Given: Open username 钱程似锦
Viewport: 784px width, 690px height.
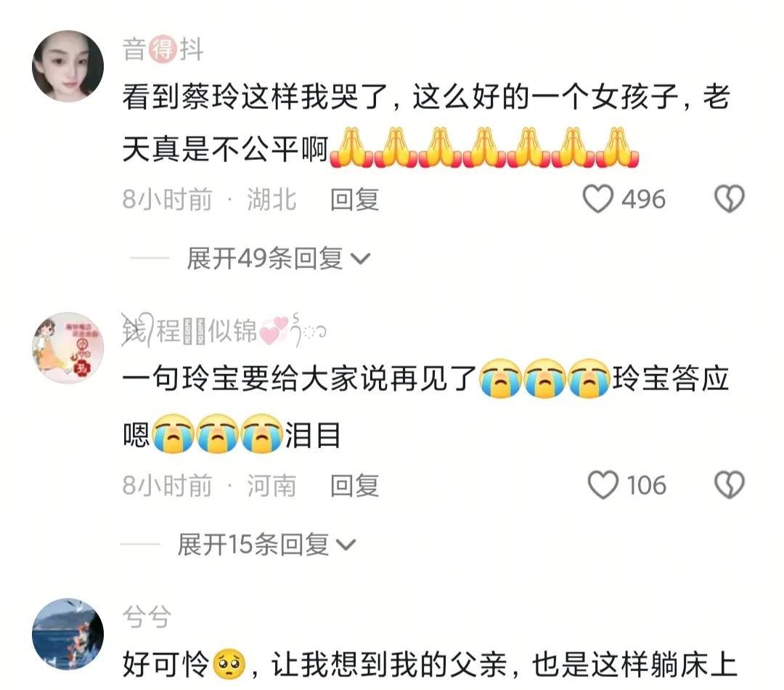Looking at the screenshot, I should tap(224, 330).
